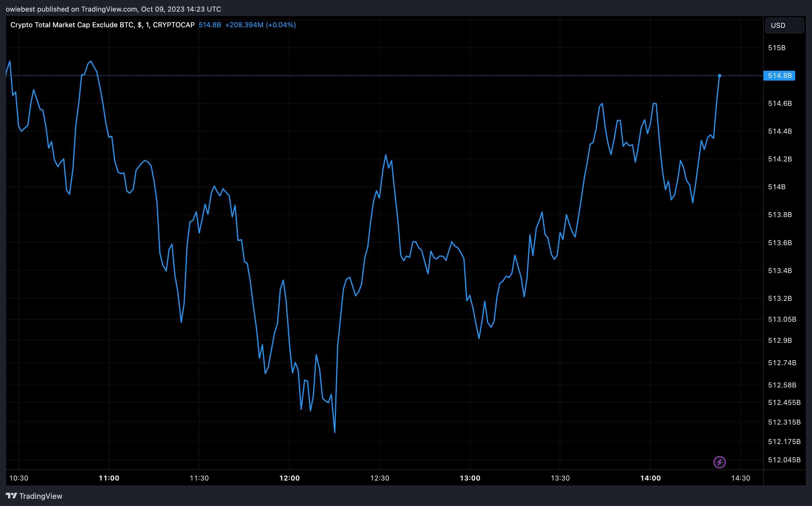Click the 513.05B price axis label
Viewport: 812px width, 506px height.
pos(782,319)
